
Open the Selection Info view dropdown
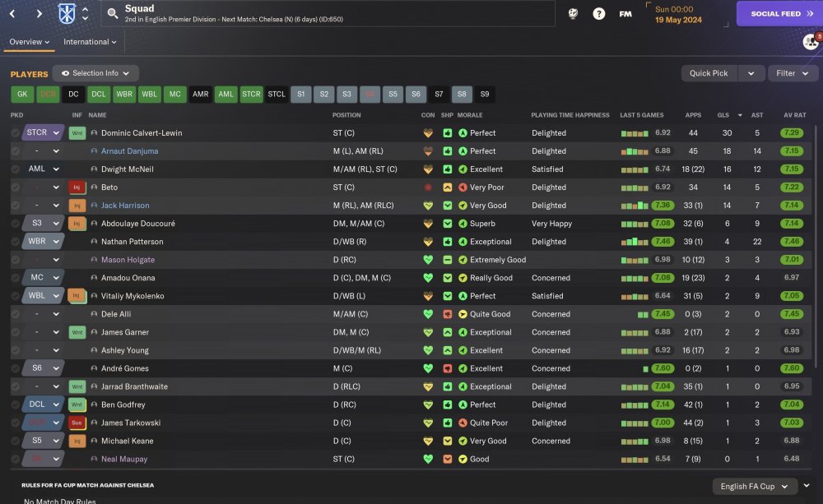95,73
